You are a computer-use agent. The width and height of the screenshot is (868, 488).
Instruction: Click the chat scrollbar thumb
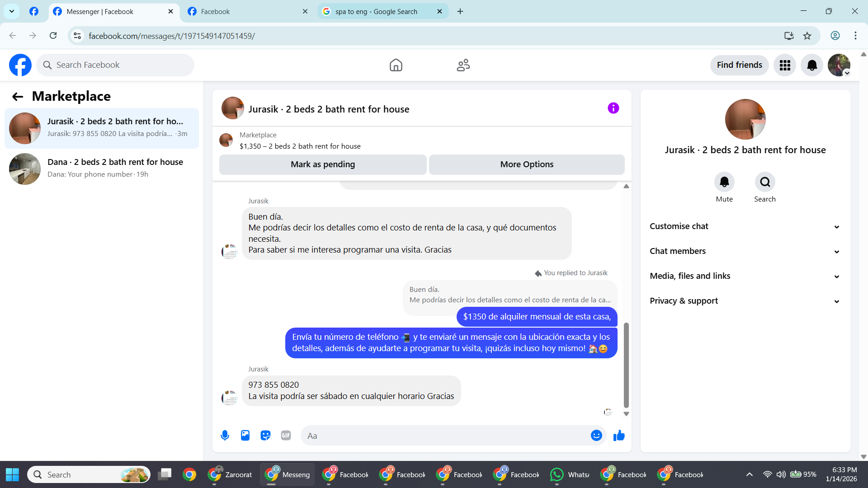click(x=626, y=365)
